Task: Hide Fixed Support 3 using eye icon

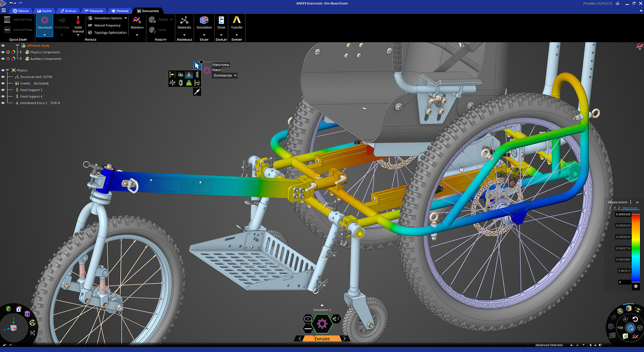Action: (x=3, y=90)
